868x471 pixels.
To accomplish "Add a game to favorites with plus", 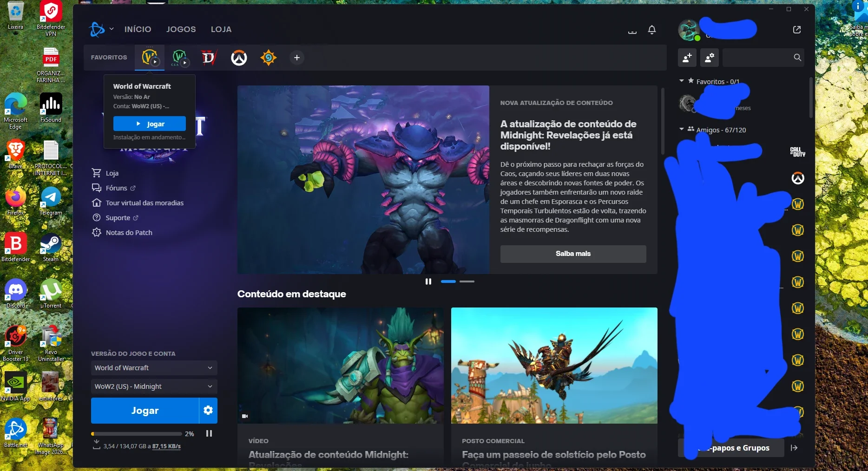I will pos(297,58).
